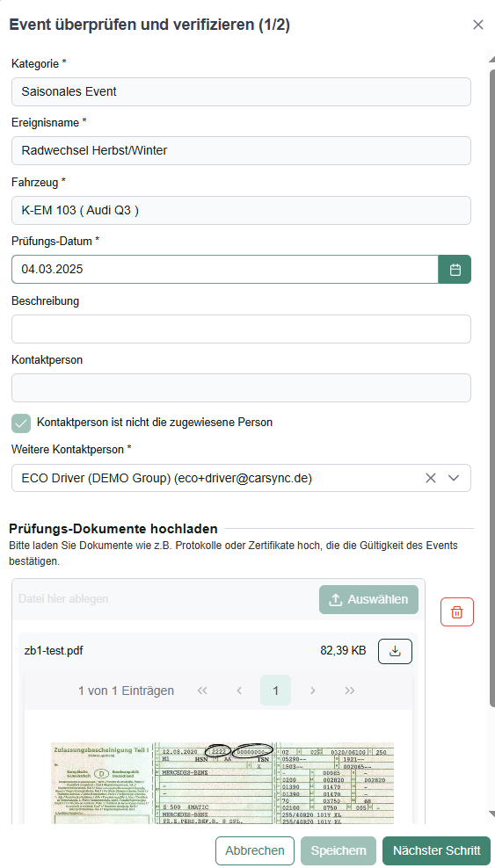The width and height of the screenshot is (495, 868).
Task: Delete the uploaded document with trash icon
Action: pos(457,611)
